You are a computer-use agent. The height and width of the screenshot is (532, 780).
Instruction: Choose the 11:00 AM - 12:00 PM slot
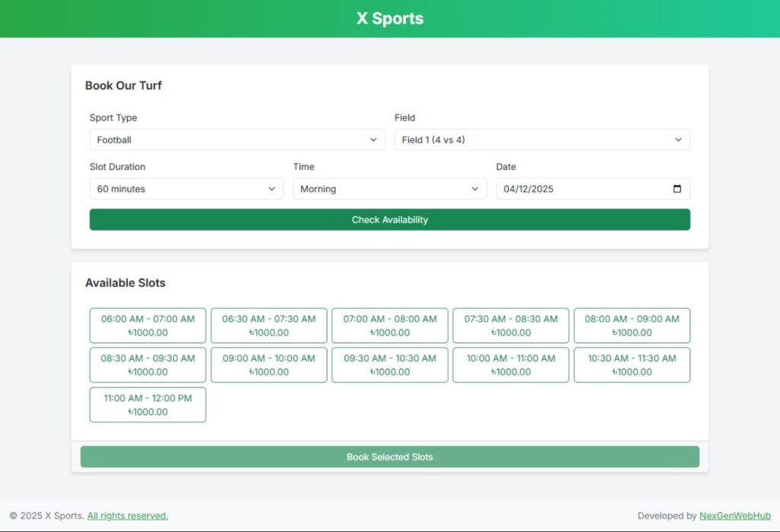148,405
